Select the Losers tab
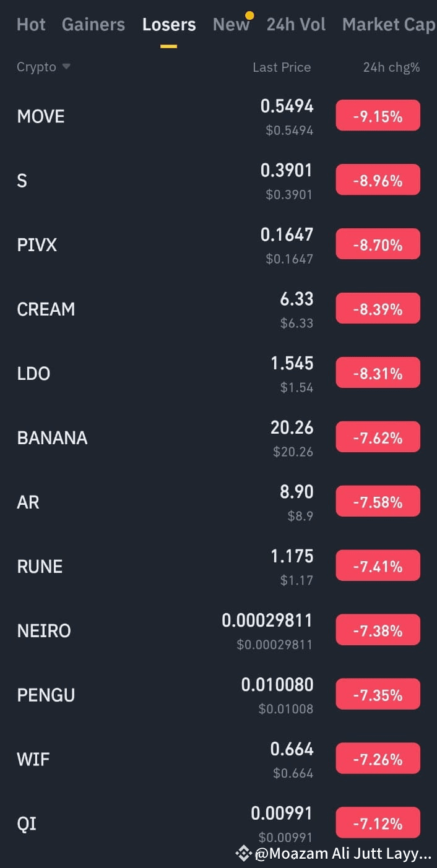The width and height of the screenshot is (437, 868). click(168, 24)
